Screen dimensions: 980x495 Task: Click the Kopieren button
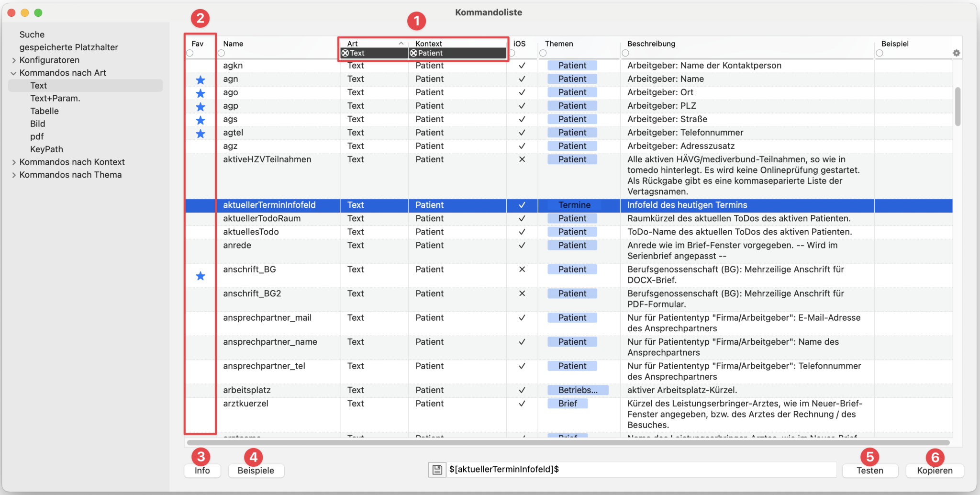(x=934, y=471)
